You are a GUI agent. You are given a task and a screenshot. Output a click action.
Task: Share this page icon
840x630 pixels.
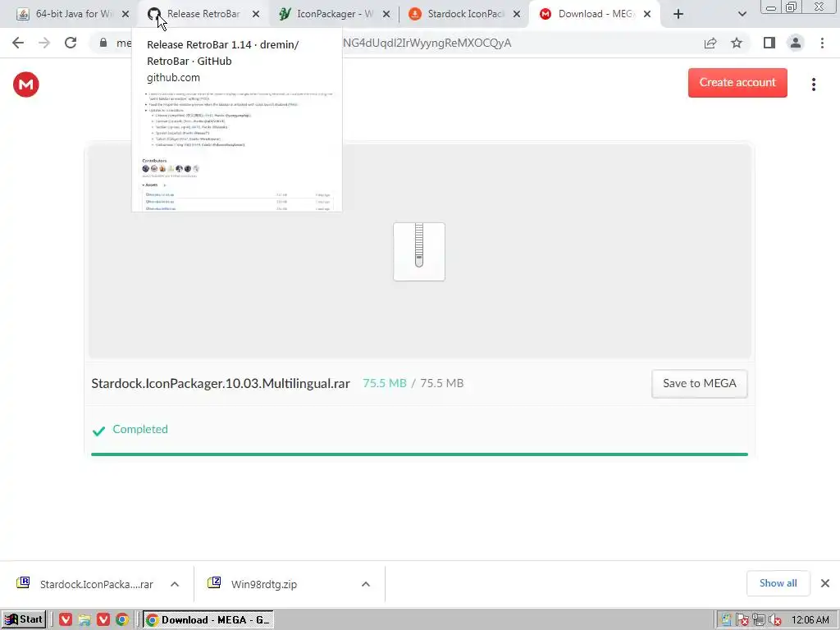[710, 43]
